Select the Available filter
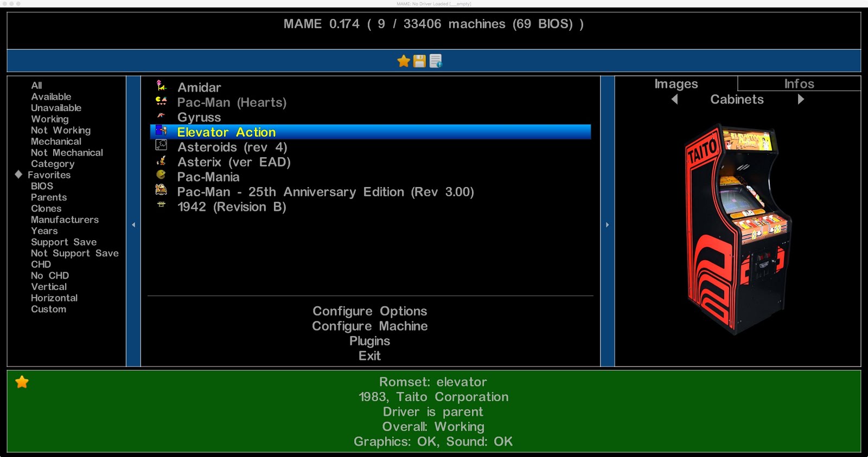This screenshot has width=868, height=457. tap(51, 96)
